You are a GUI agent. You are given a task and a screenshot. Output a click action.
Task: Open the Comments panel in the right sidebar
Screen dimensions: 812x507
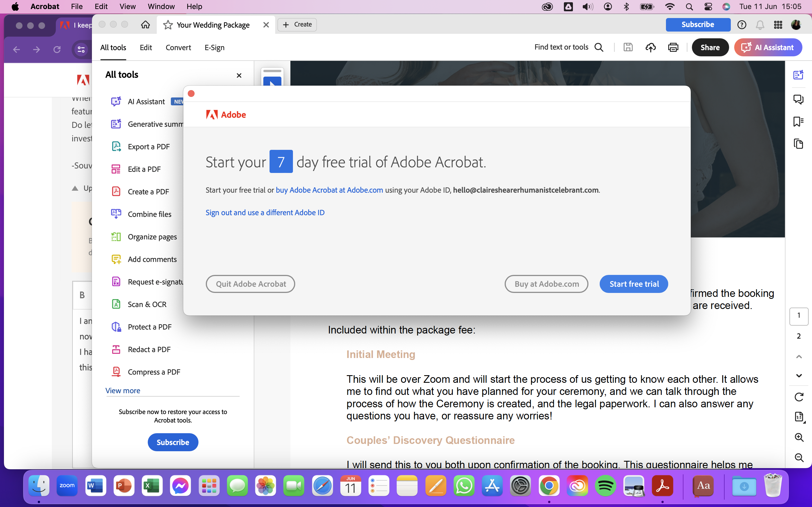click(x=798, y=99)
